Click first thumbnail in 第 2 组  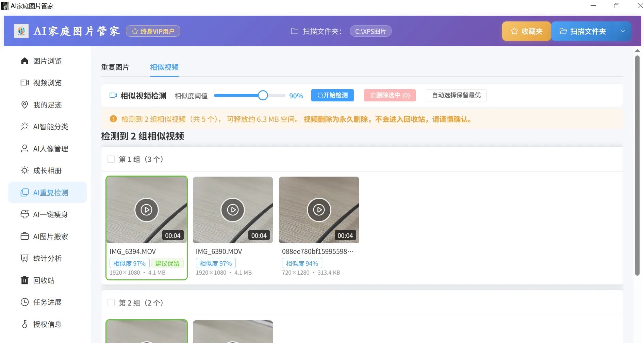[147, 331]
